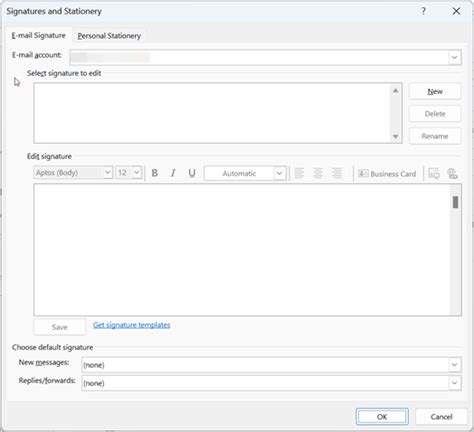Insert picture into signature

coord(434,174)
